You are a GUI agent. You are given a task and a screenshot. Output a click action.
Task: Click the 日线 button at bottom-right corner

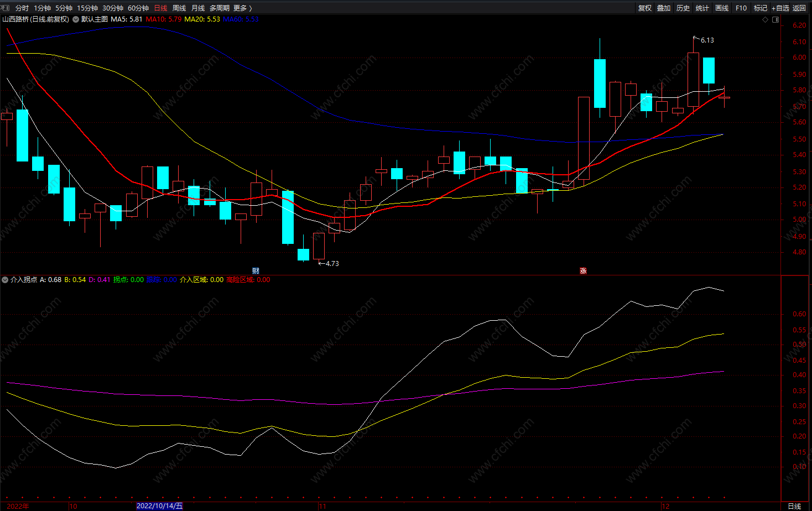(794, 506)
